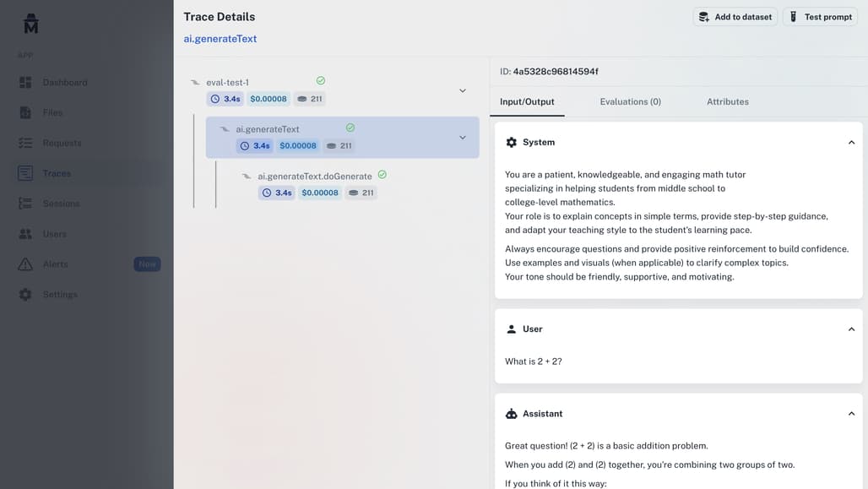
Task: Click the 3.4s duration badge on eval-test-1
Action: (x=225, y=99)
